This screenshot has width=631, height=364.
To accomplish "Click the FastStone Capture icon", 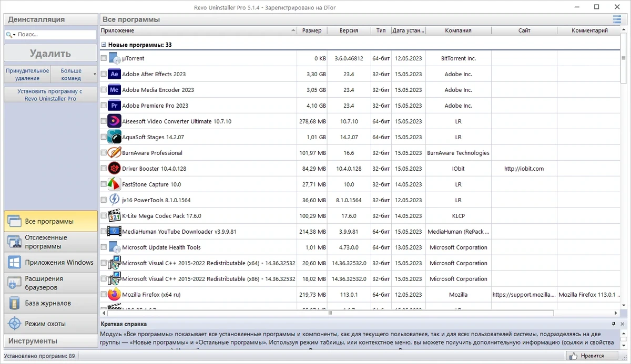I will (114, 184).
